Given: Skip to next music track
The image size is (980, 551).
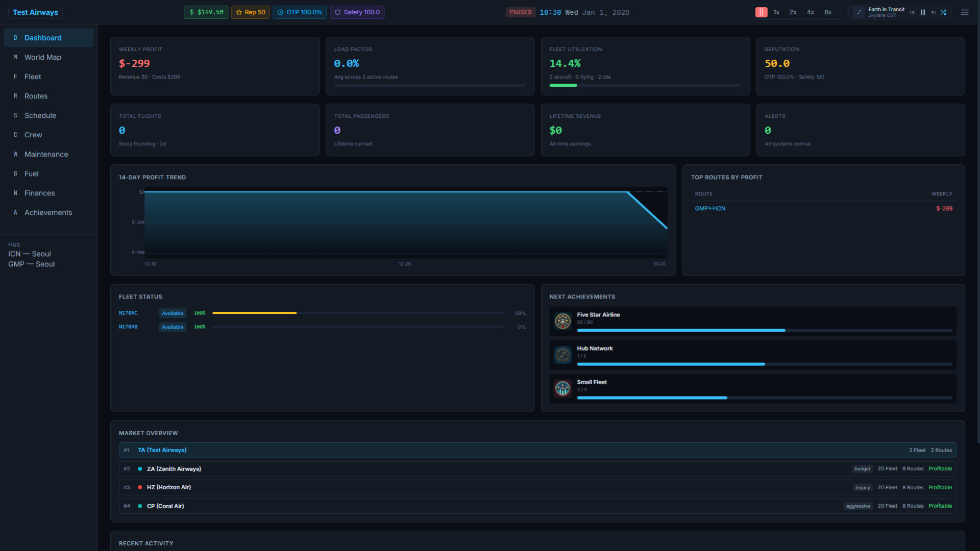Looking at the screenshot, I should pyautogui.click(x=934, y=12).
